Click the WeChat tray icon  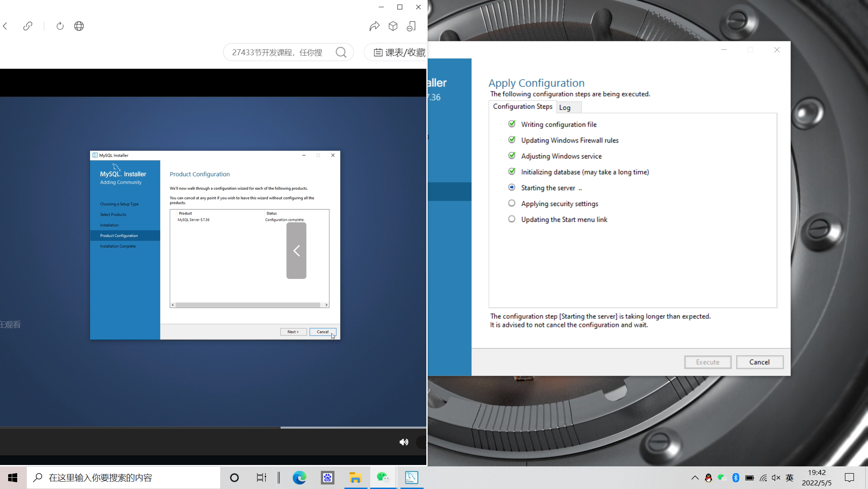722,478
